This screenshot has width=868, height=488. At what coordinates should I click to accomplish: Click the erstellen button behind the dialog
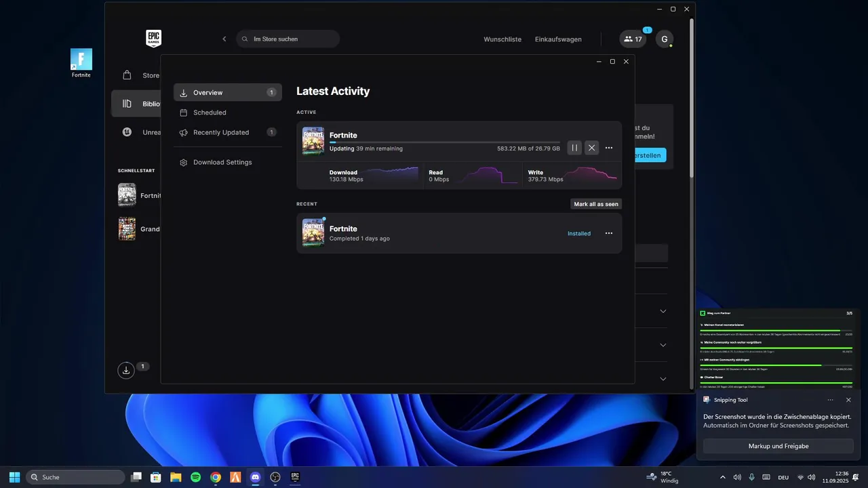click(651, 155)
